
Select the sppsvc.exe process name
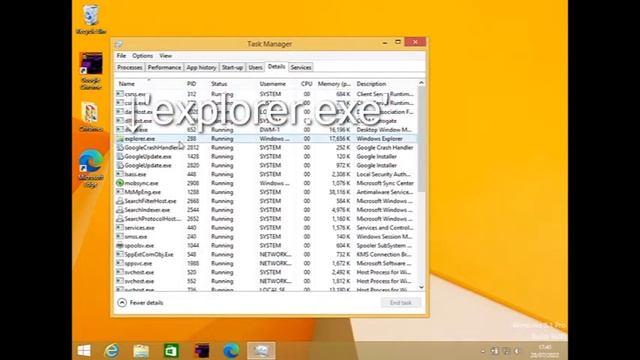[138, 263]
